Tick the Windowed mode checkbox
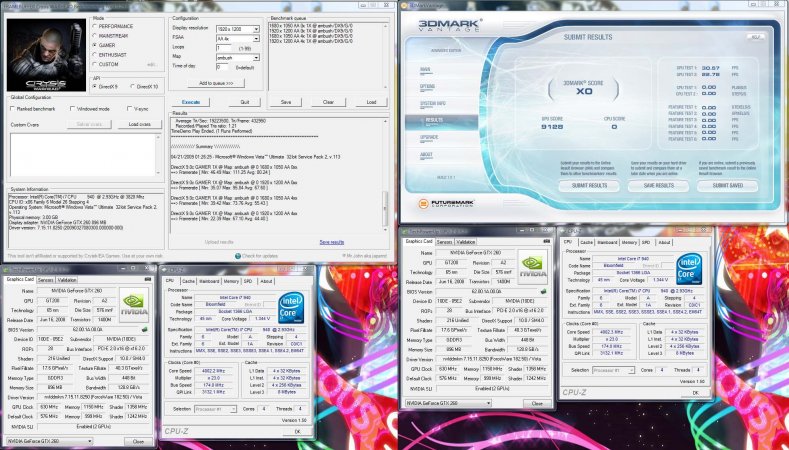The height and width of the screenshot is (450, 789). click(x=73, y=109)
